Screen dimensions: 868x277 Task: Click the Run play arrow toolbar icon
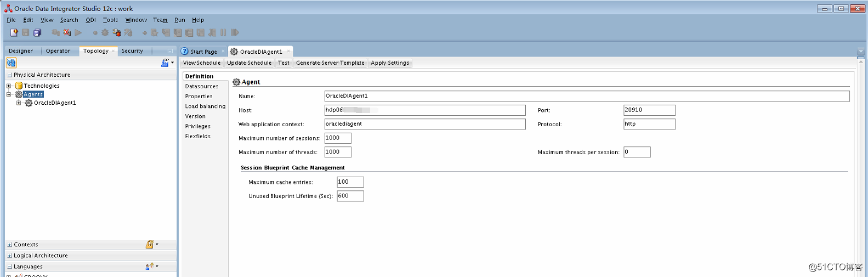(x=78, y=33)
